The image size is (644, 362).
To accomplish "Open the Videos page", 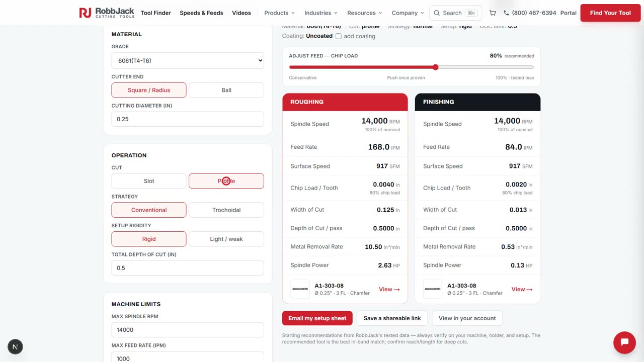I will point(242,13).
